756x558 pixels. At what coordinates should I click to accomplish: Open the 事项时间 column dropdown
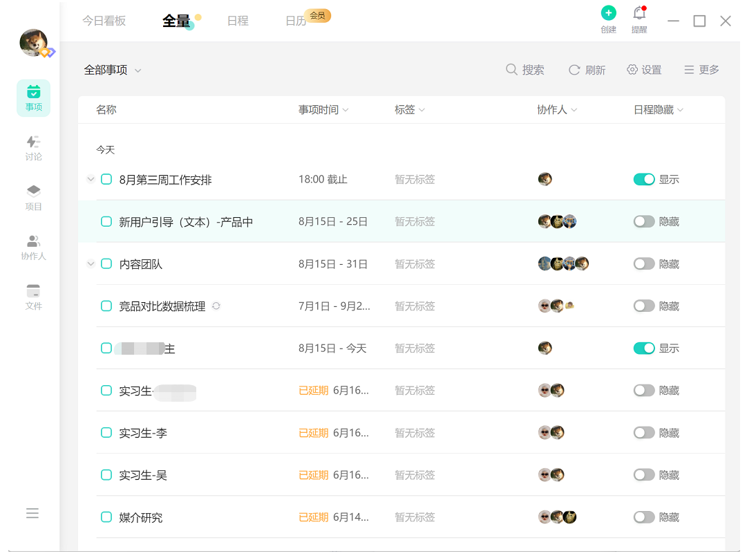323,110
